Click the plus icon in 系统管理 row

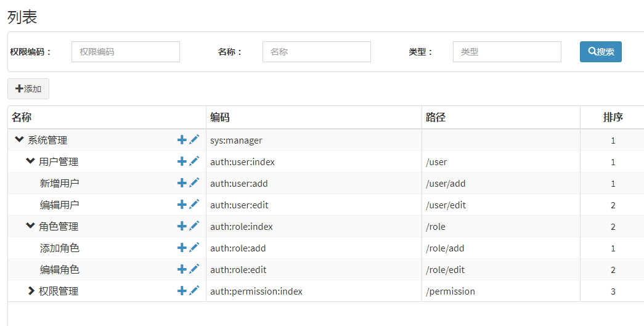tap(182, 140)
